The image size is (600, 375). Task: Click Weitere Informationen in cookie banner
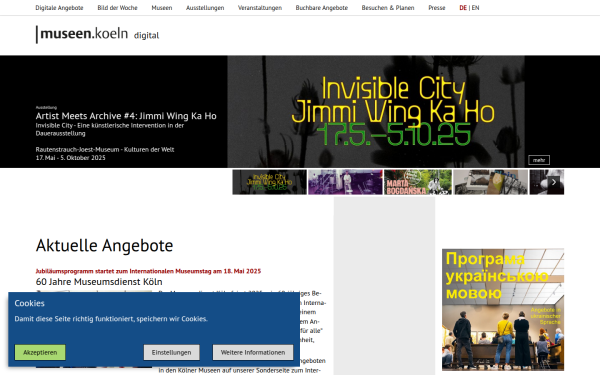[253, 352]
